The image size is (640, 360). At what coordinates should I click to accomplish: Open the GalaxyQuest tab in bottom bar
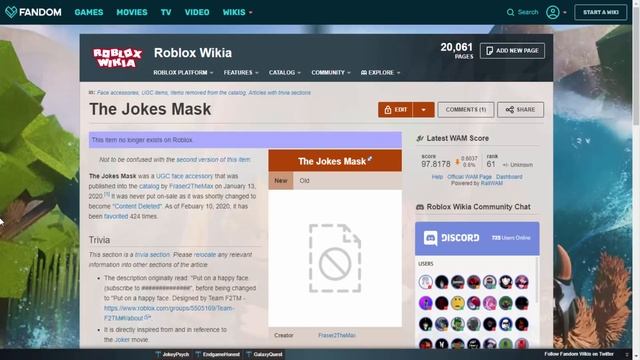click(264, 354)
